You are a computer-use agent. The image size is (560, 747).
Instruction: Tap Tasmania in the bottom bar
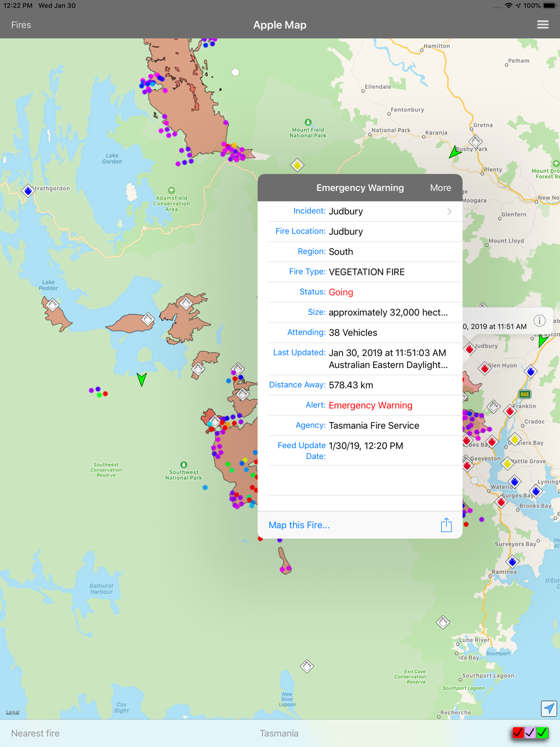tap(279, 733)
